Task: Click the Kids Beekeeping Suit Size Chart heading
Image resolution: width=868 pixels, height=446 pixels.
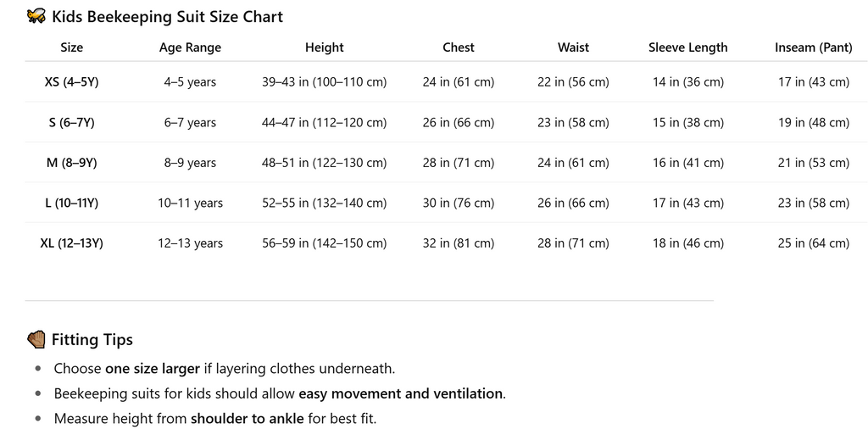Action: click(167, 17)
